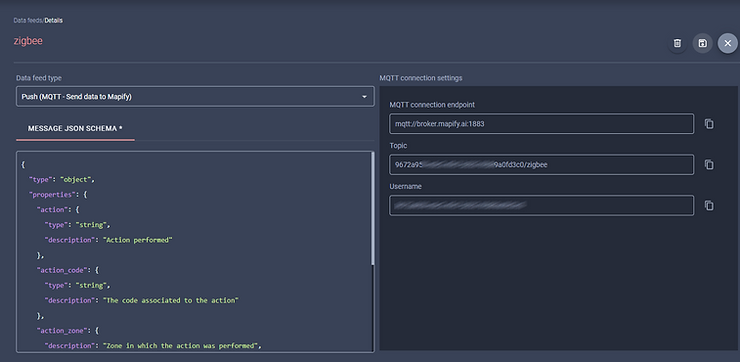Viewport: 740px width, 362px height.
Task: Go back to Data feeds breadcrumb
Action: click(28, 21)
